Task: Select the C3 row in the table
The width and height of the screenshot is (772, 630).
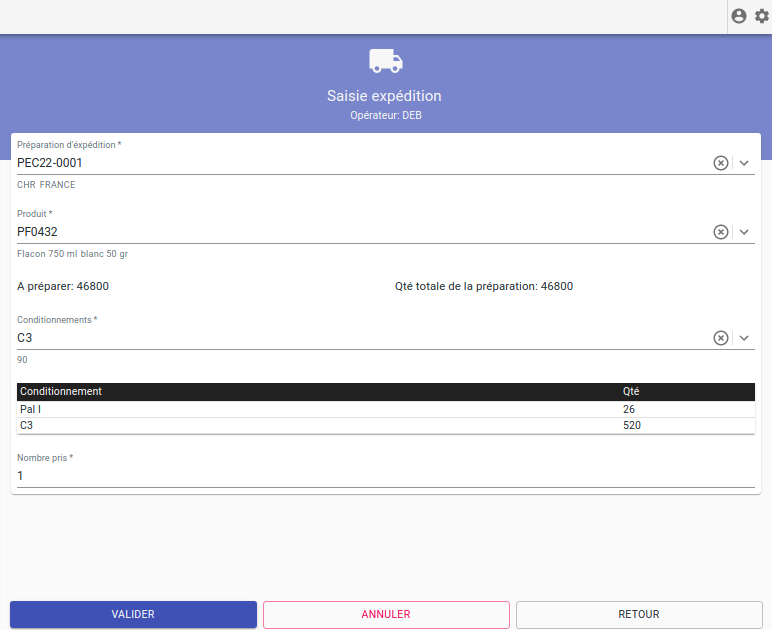Action: 386,426
